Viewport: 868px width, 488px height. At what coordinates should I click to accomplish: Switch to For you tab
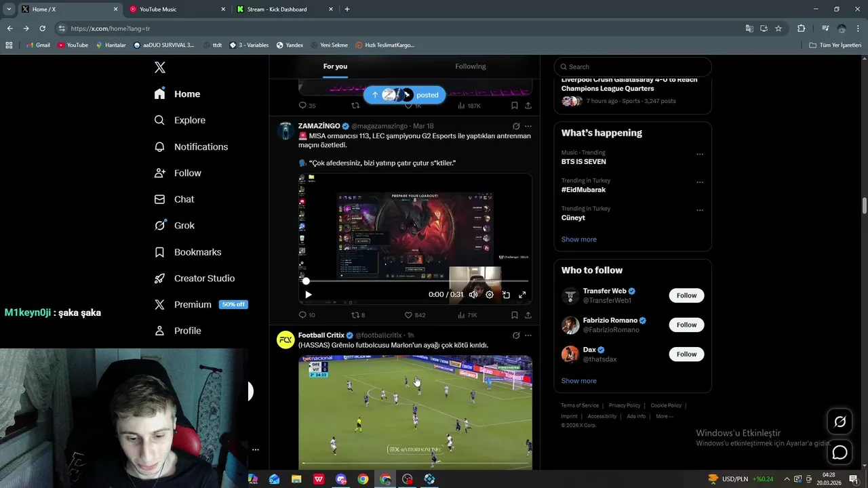[x=335, y=66]
